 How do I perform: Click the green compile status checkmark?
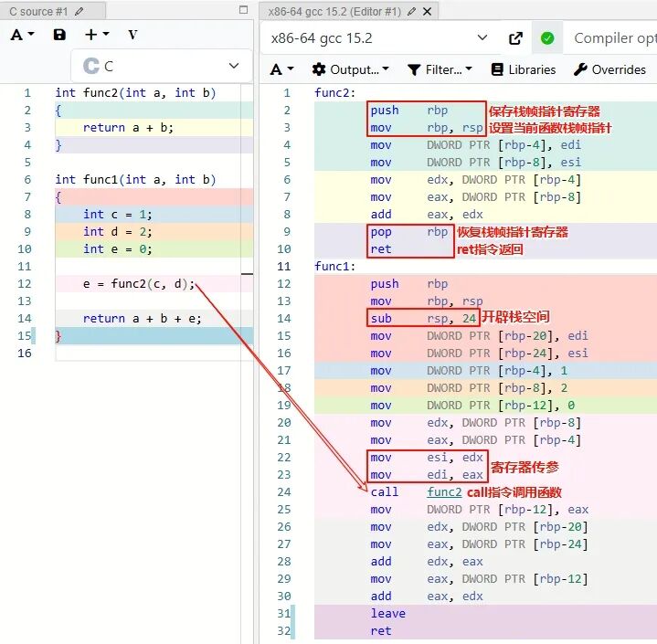[547, 38]
